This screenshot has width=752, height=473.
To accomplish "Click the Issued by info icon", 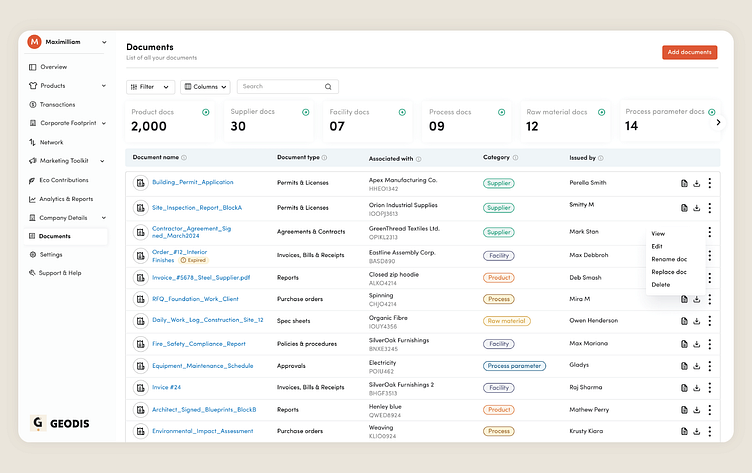I will [601, 158].
